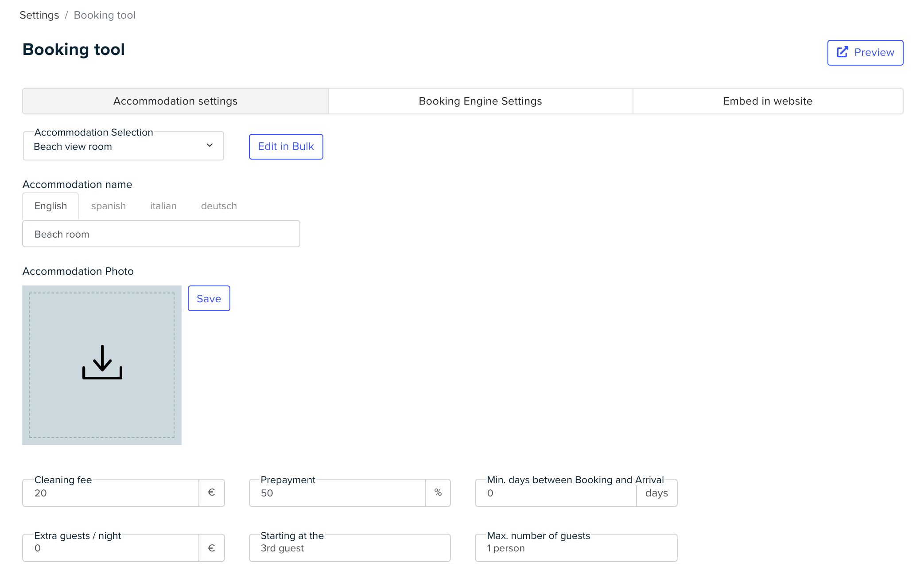The width and height of the screenshot is (924, 578).
Task: Switch to deutsch language tab
Action: 219,206
